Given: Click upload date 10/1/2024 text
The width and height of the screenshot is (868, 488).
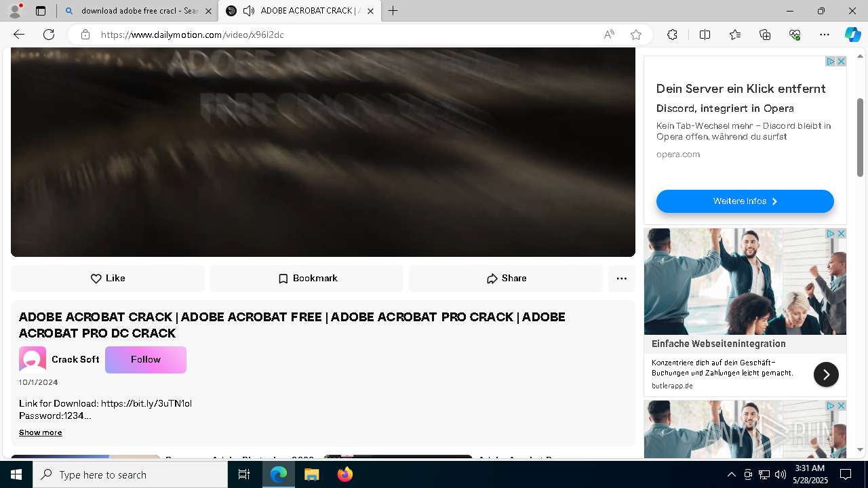Looking at the screenshot, I should pyautogui.click(x=39, y=382).
